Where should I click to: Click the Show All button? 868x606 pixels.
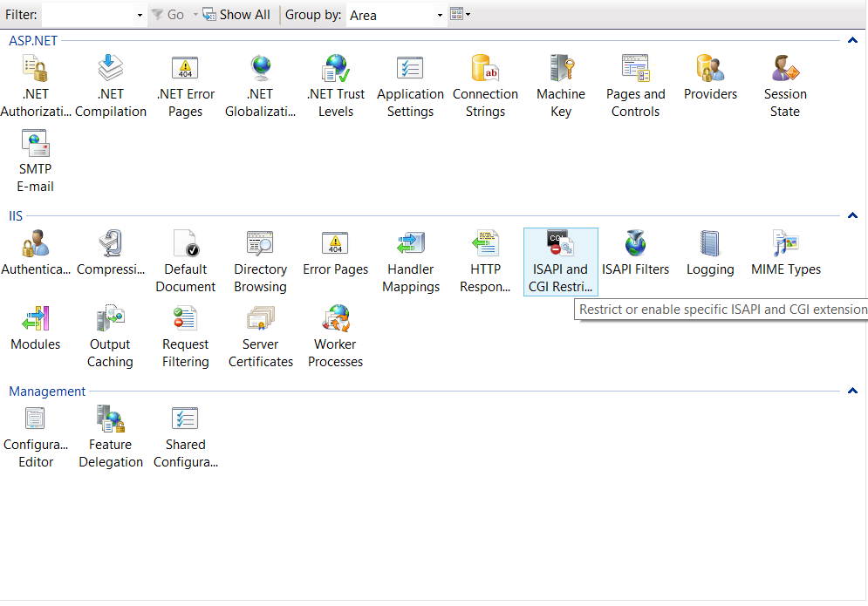tap(236, 15)
